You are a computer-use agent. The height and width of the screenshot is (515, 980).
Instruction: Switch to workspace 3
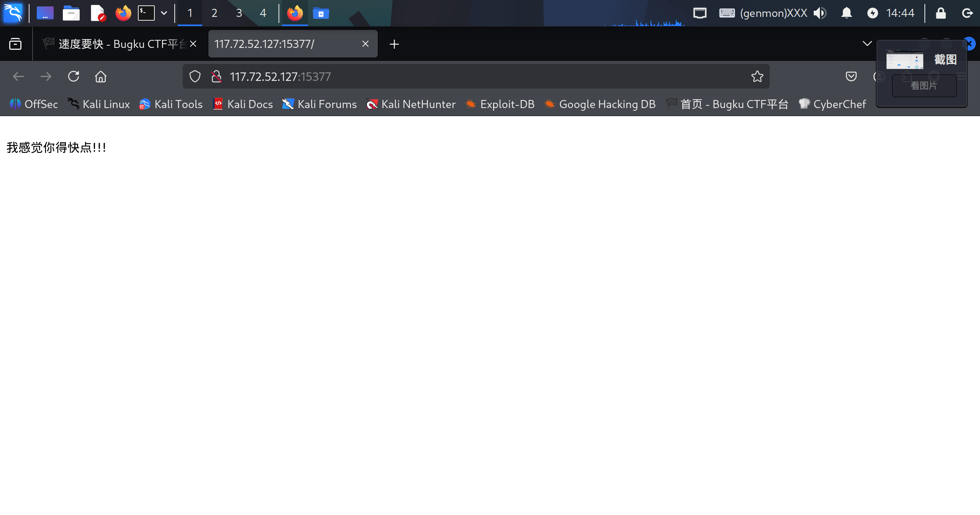tap(239, 13)
